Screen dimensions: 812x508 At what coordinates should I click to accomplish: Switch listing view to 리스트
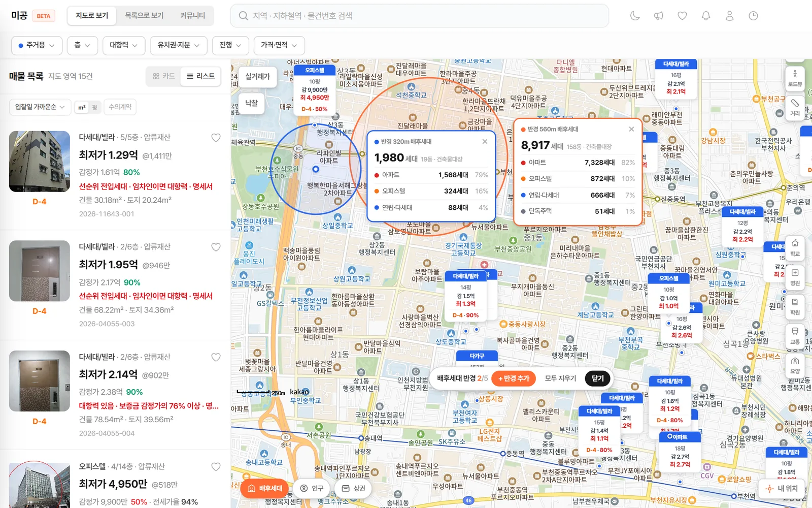coord(200,76)
